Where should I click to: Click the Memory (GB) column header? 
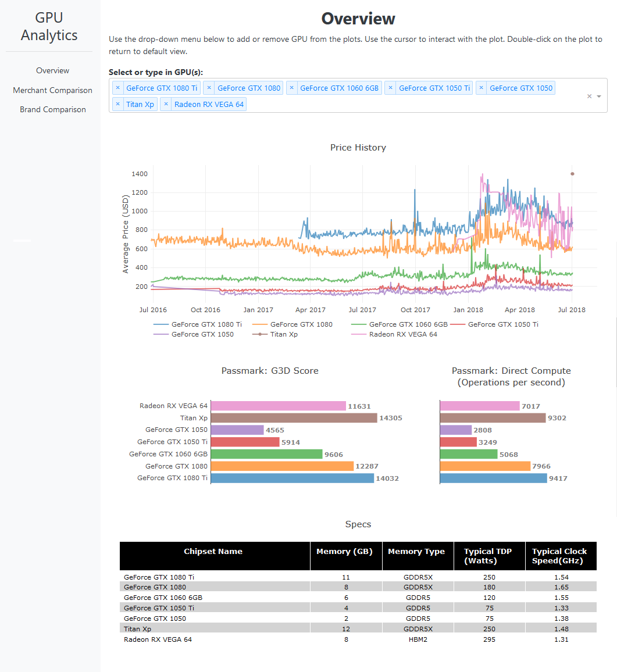(x=346, y=556)
